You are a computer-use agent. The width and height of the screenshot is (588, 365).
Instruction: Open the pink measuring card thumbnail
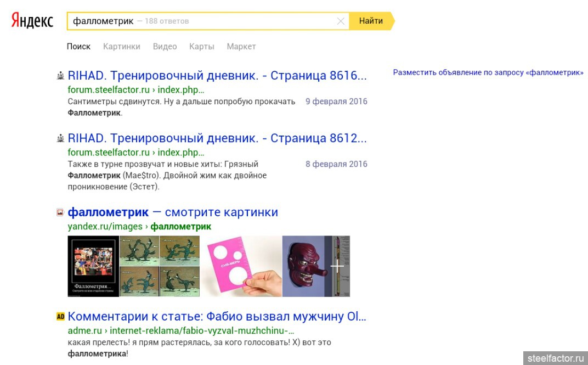pos(241,266)
